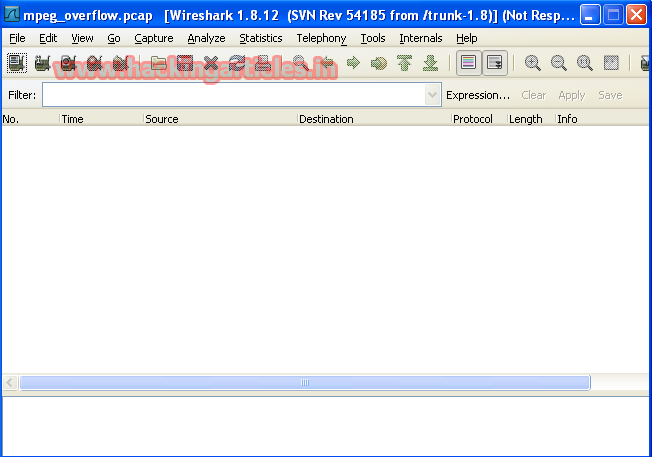Maximize the Wireshark window
Viewport: 652px width, 457px height.
(x=613, y=15)
